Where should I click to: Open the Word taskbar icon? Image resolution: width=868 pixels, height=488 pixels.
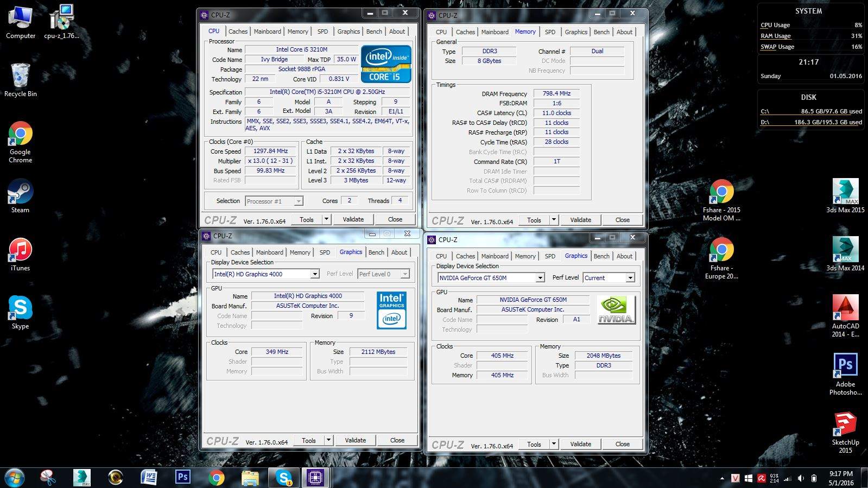pos(149,478)
